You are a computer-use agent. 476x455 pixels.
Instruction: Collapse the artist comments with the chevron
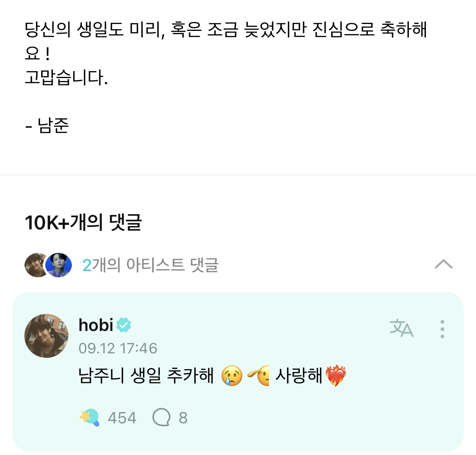pyautogui.click(x=443, y=265)
